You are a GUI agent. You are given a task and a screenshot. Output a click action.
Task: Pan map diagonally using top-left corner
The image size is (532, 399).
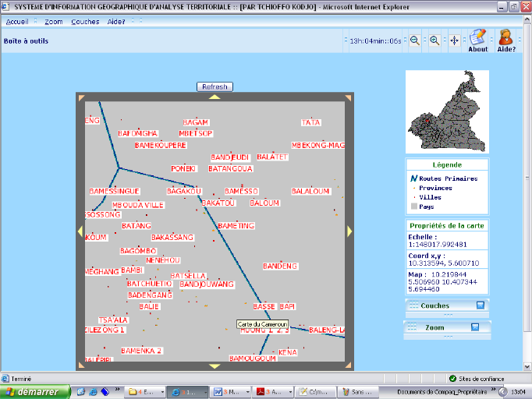[x=80, y=97]
